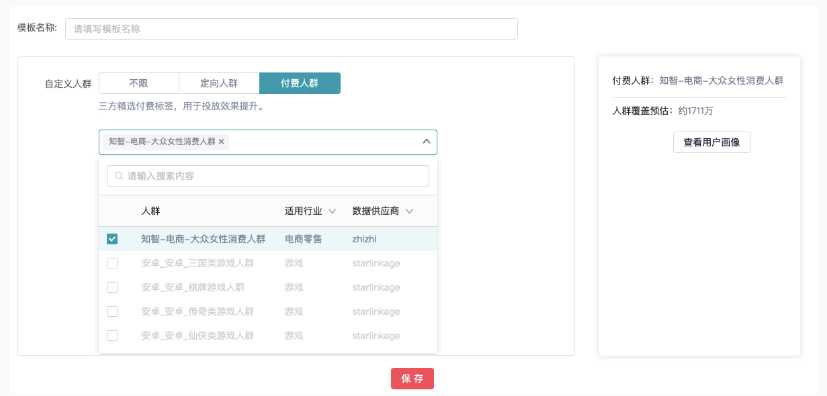Focus the 请输入搜索内容 search box
The width and height of the screenshot is (827, 396).
click(268, 176)
